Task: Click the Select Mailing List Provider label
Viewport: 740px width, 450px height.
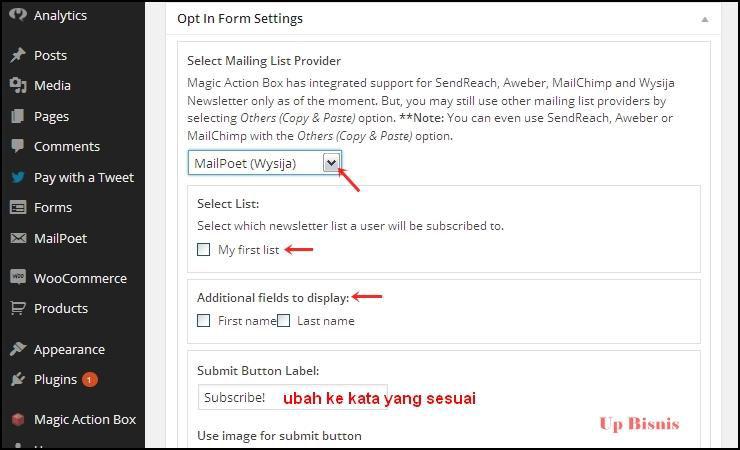Action: [x=264, y=61]
